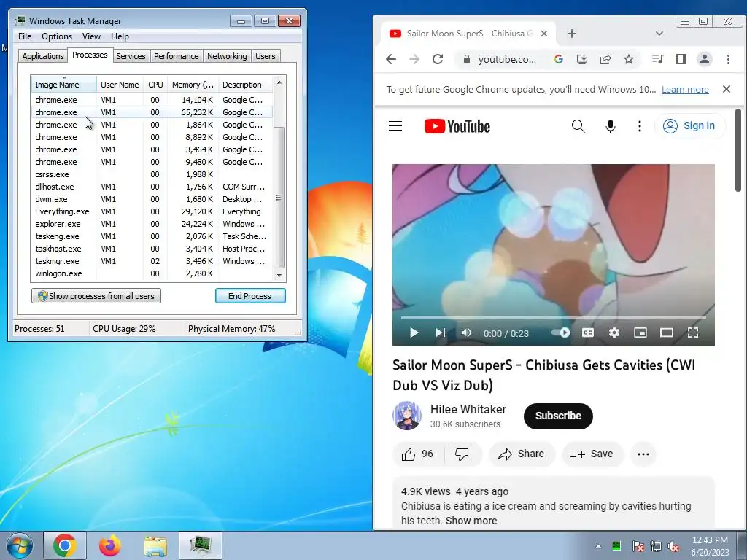Click Sign in on YouTube
The width and height of the screenshot is (747, 560).
[x=690, y=125]
